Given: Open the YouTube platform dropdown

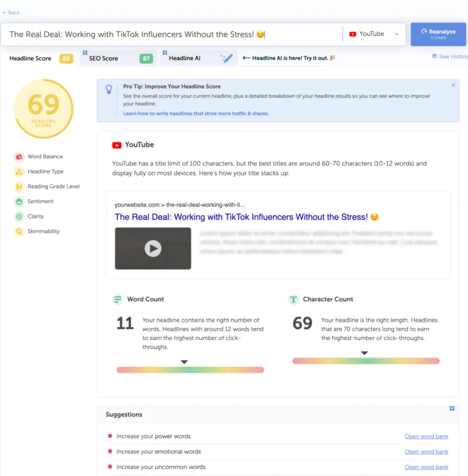Looking at the screenshot, I should click(374, 34).
